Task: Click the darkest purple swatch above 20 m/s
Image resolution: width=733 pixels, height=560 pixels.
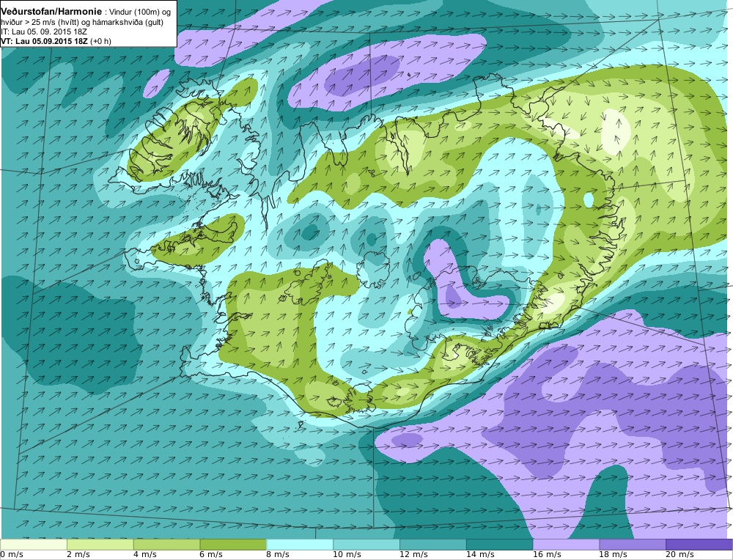Action: (x=699, y=544)
